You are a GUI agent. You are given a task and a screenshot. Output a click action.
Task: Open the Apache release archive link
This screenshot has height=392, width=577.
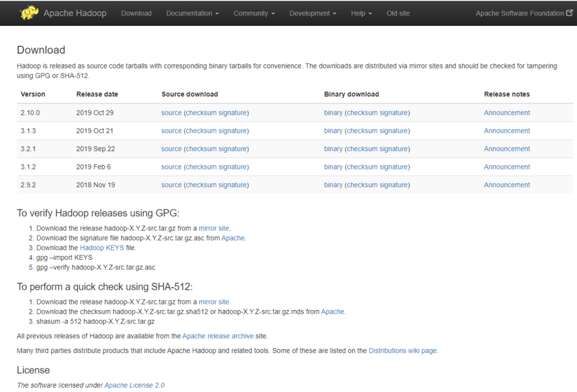coord(218,336)
